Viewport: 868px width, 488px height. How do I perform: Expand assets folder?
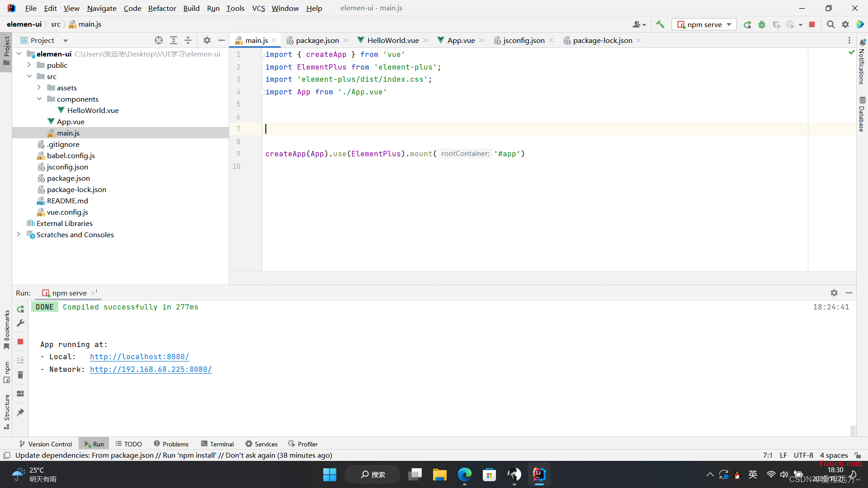pos(39,88)
